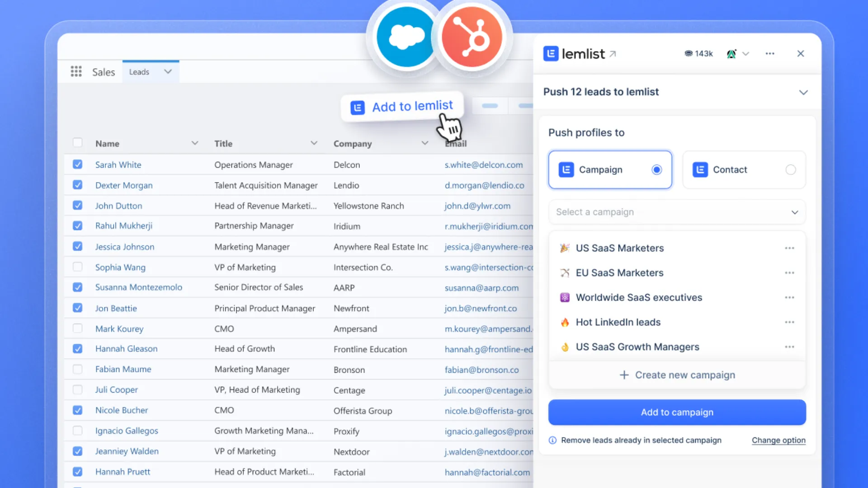Open Rahul Mukherji's lead record
868x488 pixels.
point(124,226)
